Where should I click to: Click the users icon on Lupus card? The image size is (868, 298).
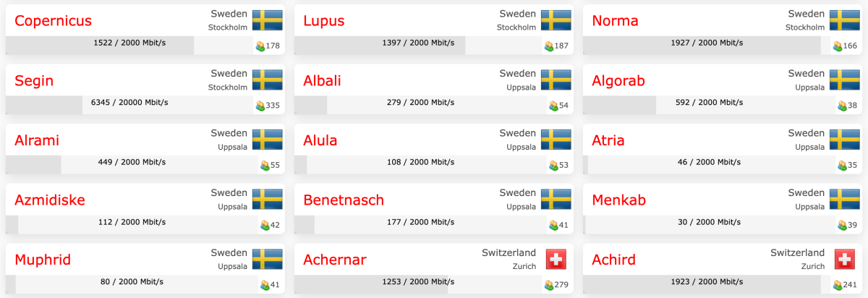tap(549, 46)
